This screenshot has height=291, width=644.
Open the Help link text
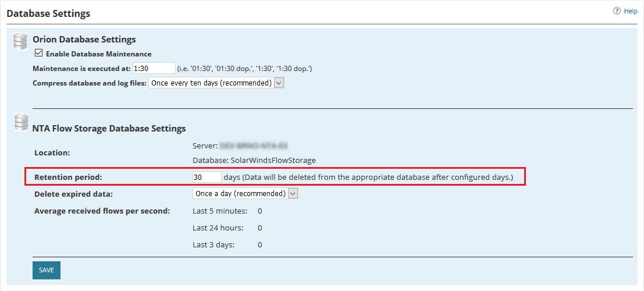point(631,11)
